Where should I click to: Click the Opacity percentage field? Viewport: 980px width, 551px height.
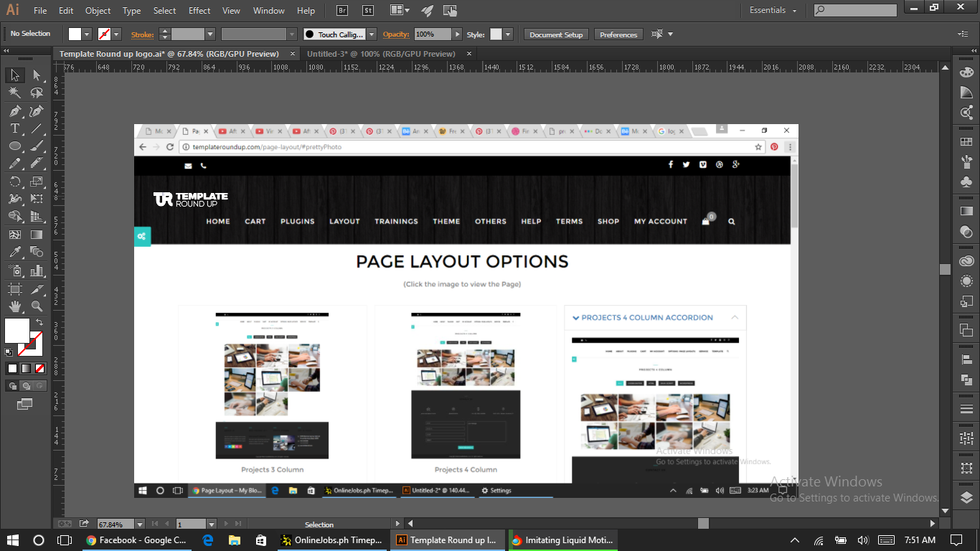pos(433,34)
